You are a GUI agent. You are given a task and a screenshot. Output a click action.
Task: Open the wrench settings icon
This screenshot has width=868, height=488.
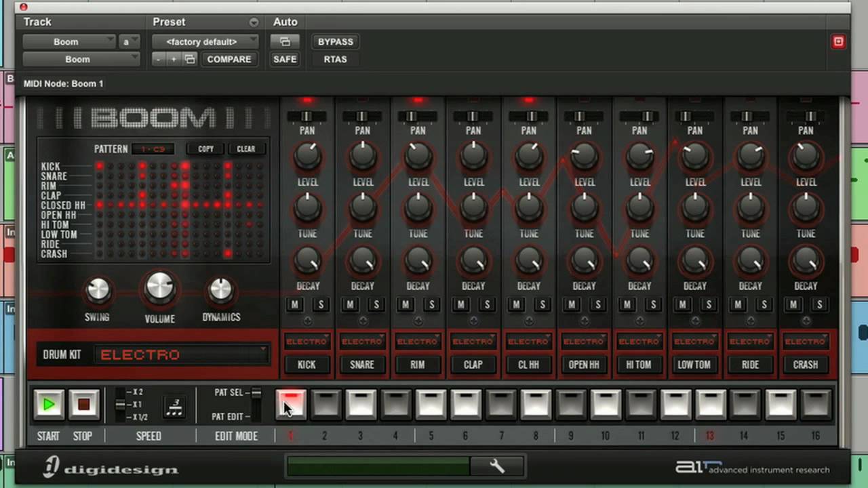tap(497, 466)
